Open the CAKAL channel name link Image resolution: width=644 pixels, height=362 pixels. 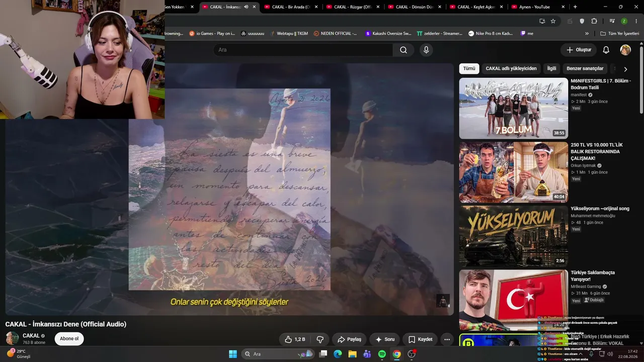click(31, 335)
